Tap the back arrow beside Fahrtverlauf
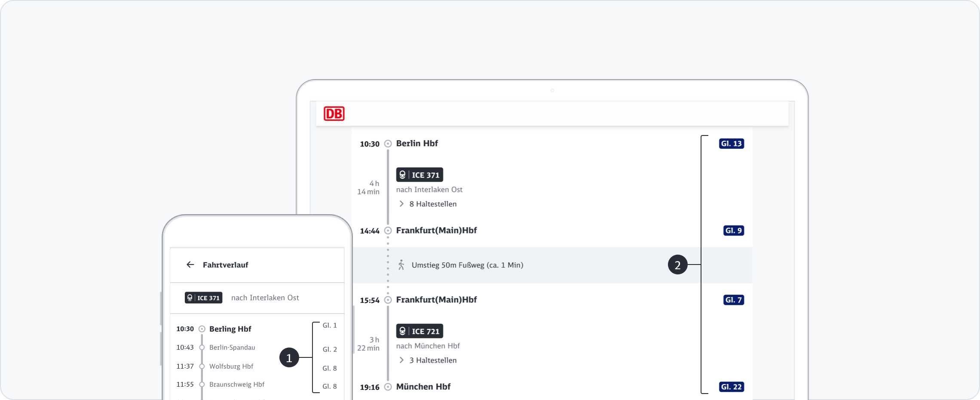The height and width of the screenshot is (400, 980). (190, 265)
